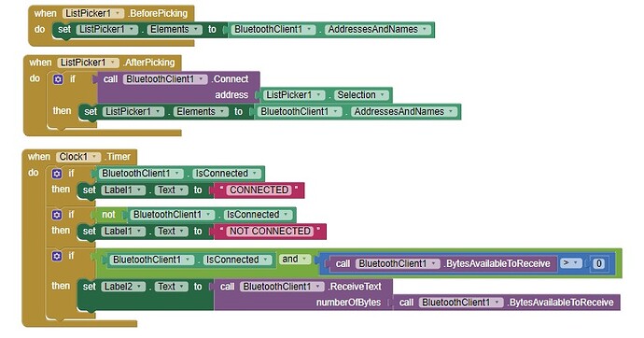Viewport: 644px width, 338px height.
Task: Edit the 'CONNECTED' text string field
Action: pos(259,190)
